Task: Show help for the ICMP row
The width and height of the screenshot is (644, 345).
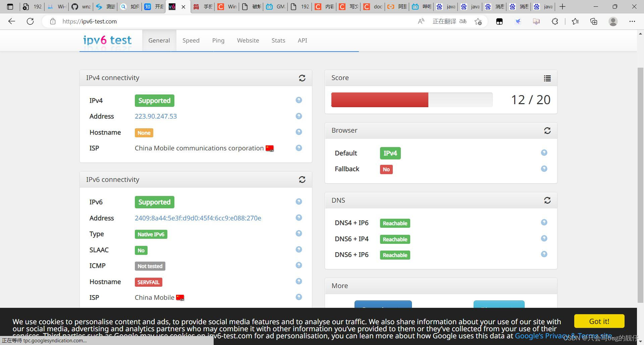Action: pos(299,265)
